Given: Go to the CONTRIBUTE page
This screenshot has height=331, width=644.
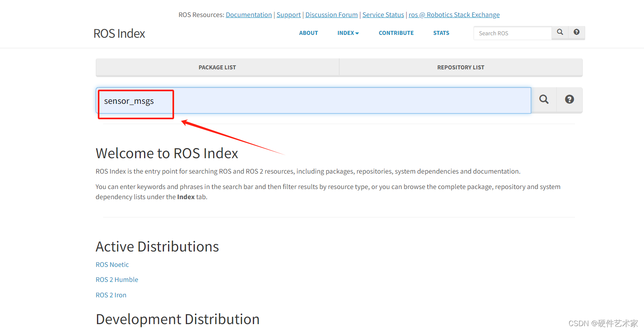Looking at the screenshot, I should [x=396, y=33].
